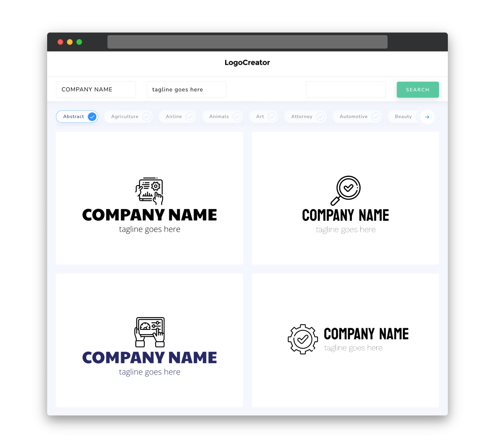Toggle the Animals category filter on
495x448 pixels.
(x=223, y=117)
